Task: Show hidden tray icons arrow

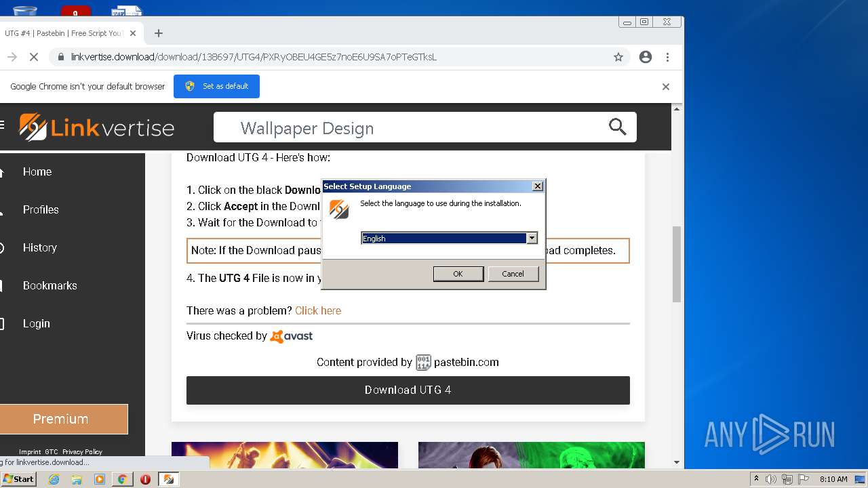Action: [x=756, y=479]
